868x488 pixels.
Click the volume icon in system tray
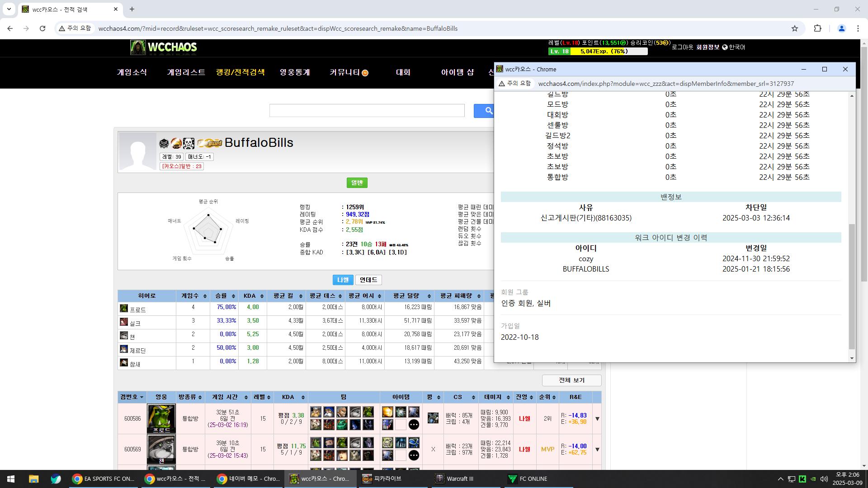tap(824, 479)
